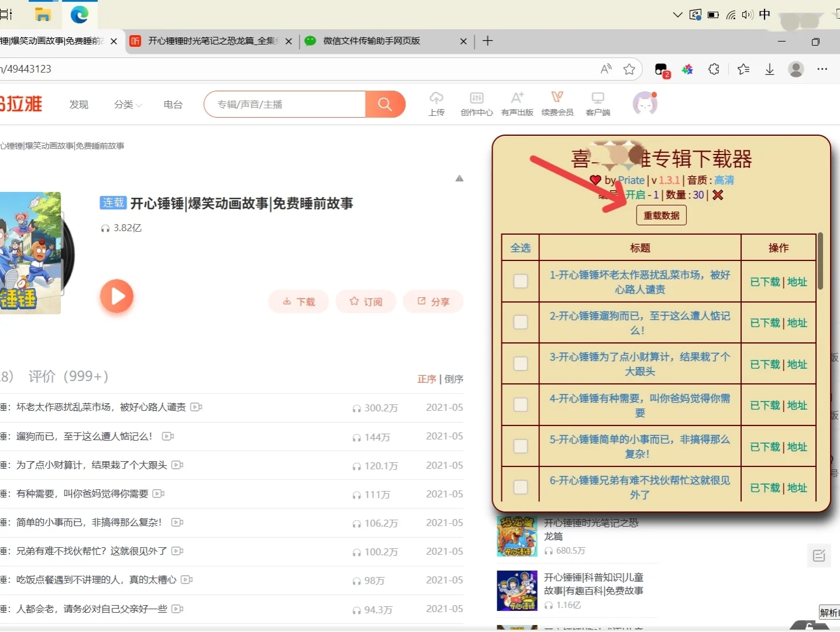Click the 地址 link for episode 2
Screen dimensions: 840x632
pos(797,322)
